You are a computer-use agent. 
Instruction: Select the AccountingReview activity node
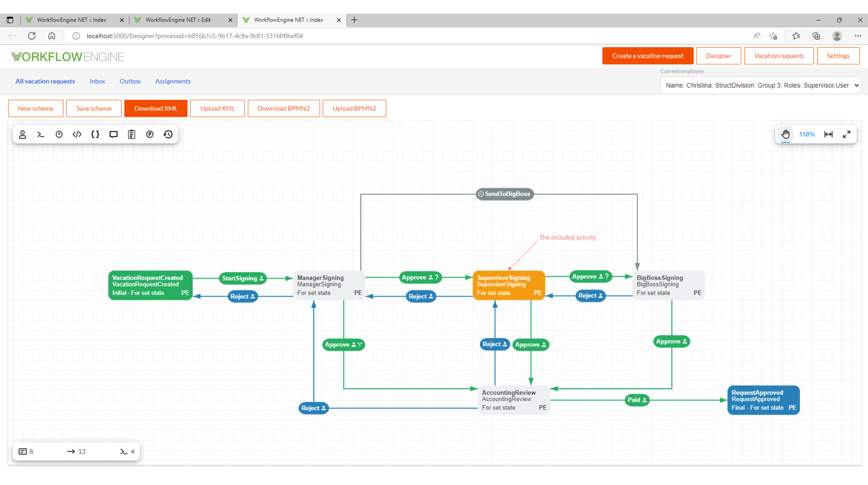514,400
